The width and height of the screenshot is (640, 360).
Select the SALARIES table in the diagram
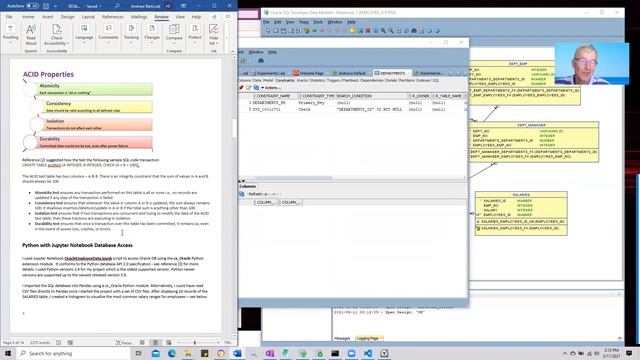tap(521, 213)
